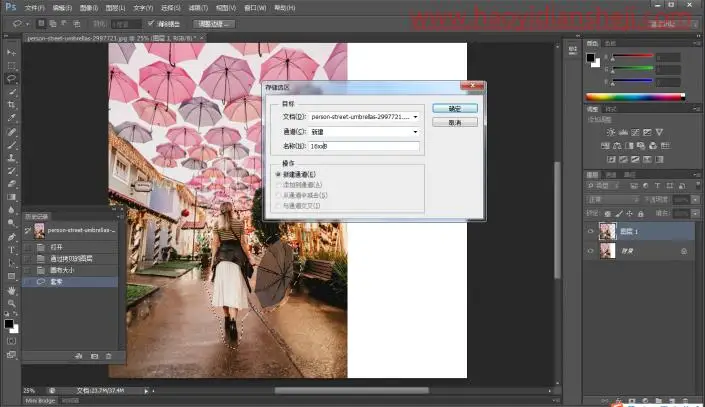705x407 pixels.
Task: Add Levels adjustment icon
Action: (623, 132)
